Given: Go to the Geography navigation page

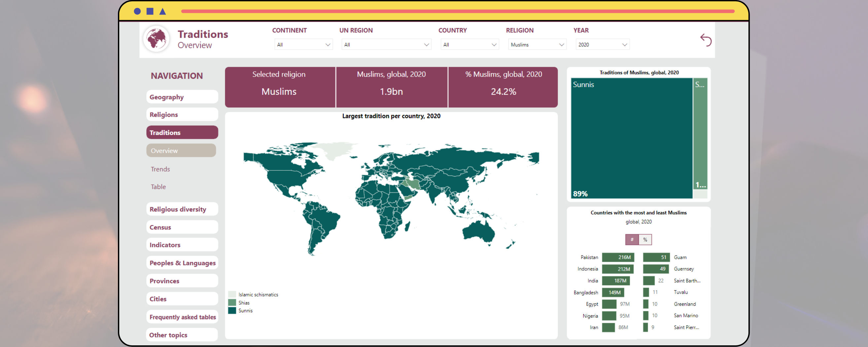Looking at the screenshot, I should click(182, 97).
